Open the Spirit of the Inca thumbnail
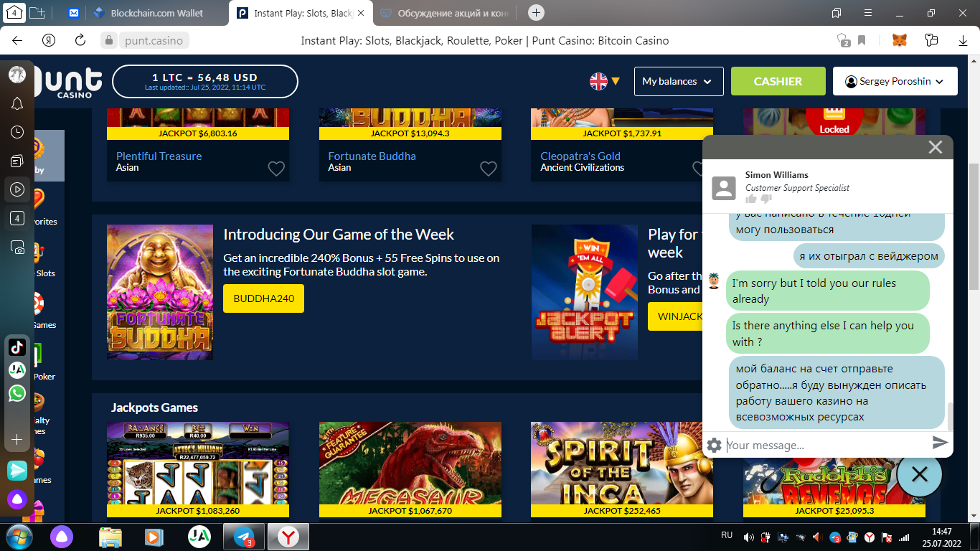The image size is (980, 551). pyautogui.click(x=622, y=469)
